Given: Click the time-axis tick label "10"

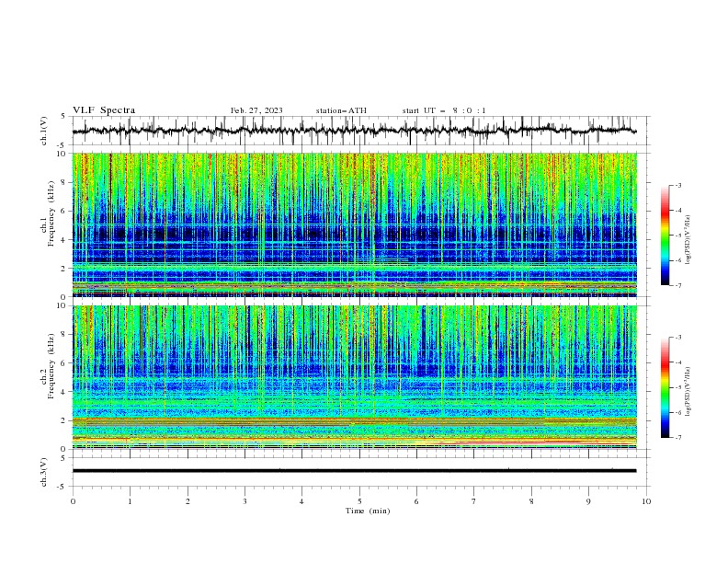Looking at the screenshot, I should pyautogui.click(x=646, y=501).
